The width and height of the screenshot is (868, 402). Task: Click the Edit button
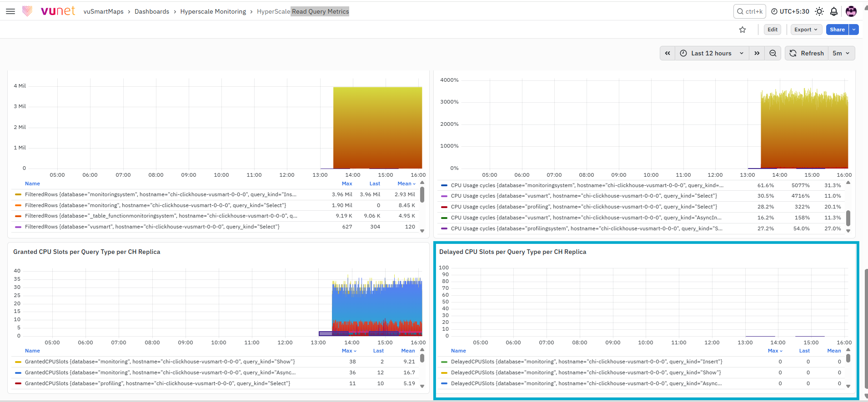(773, 30)
